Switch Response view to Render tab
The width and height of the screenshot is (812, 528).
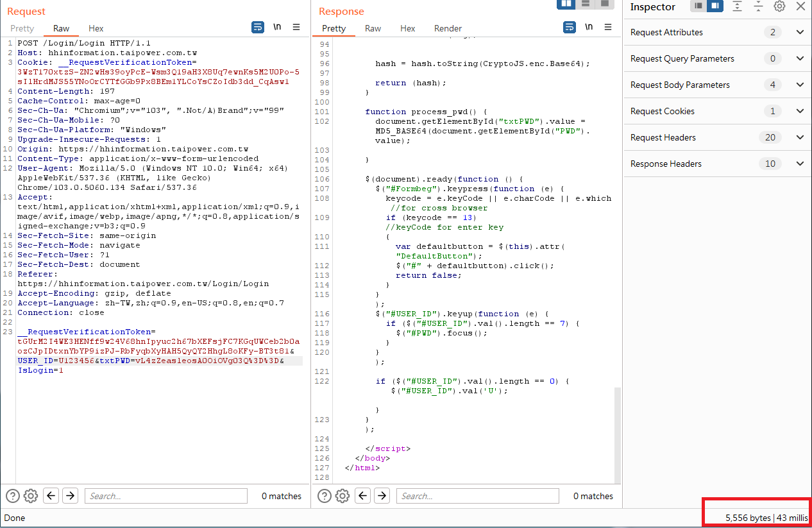click(x=448, y=28)
